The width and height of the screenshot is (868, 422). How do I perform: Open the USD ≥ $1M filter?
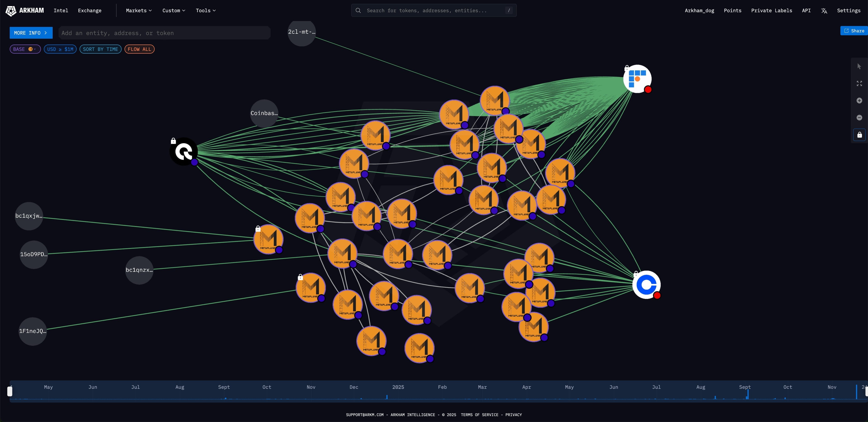pos(60,49)
